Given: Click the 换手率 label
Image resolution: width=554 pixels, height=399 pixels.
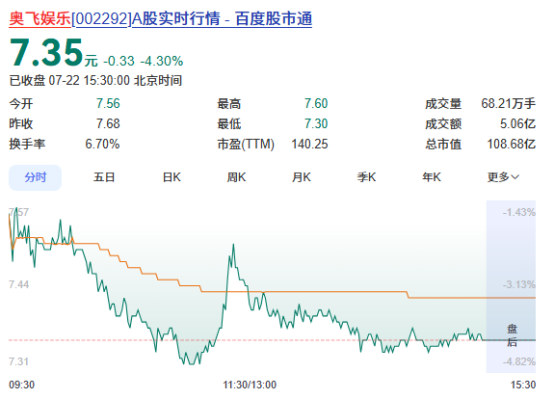Looking at the screenshot, I should [x=27, y=144].
